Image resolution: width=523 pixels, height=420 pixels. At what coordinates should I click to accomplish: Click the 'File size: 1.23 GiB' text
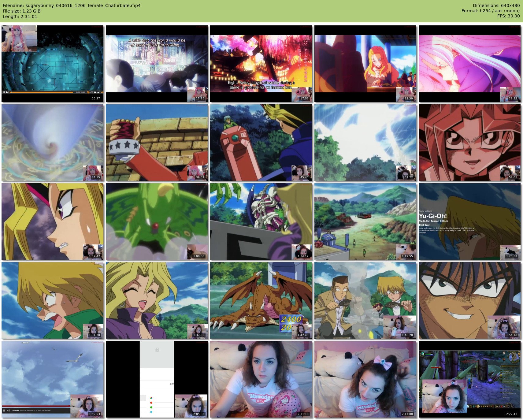coord(22,11)
